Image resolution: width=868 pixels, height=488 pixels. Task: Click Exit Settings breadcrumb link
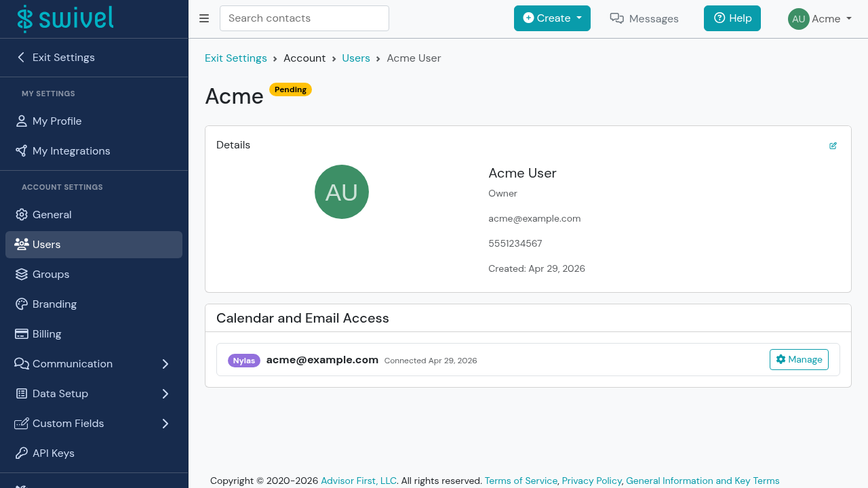coord(236,58)
